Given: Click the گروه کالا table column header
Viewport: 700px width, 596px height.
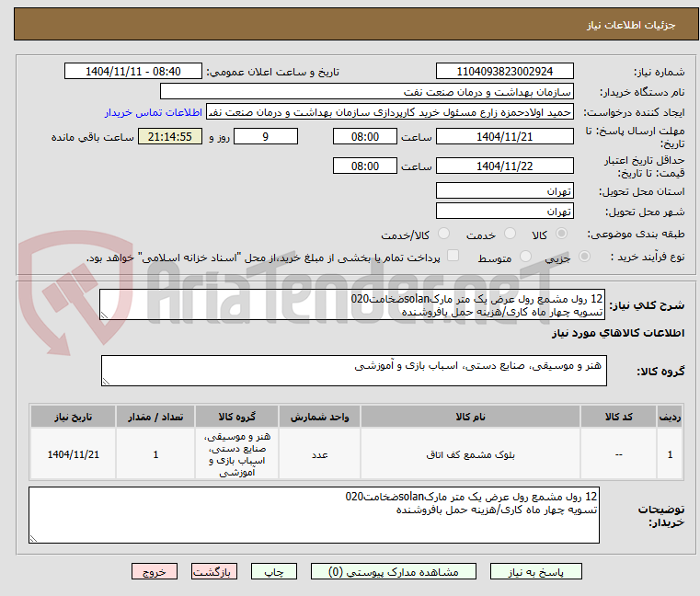Looking at the screenshot, I should click(236, 417).
